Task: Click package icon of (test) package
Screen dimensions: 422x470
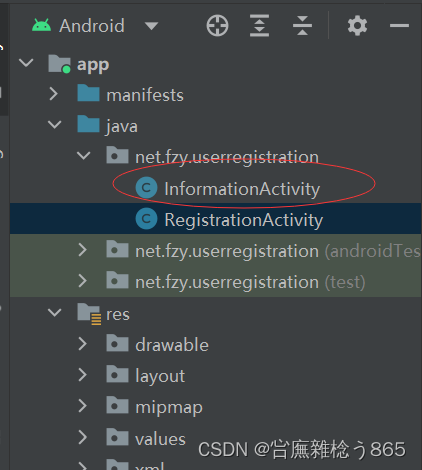Action: point(117,280)
